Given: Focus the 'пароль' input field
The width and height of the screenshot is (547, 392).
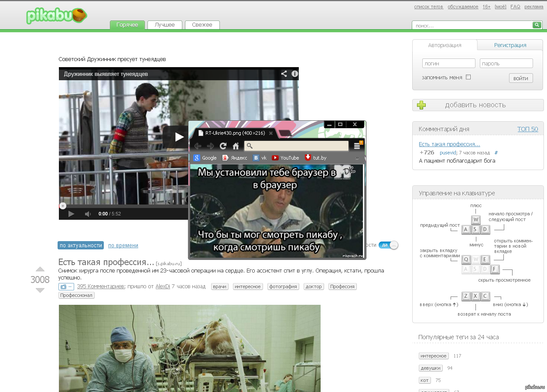Looking at the screenshot, I should tap(506, 63).
